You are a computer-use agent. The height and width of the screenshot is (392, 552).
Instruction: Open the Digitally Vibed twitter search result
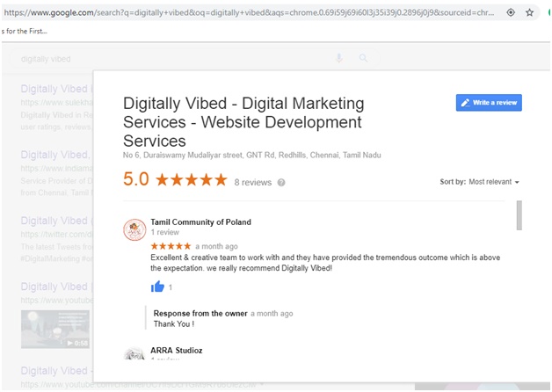56,221
